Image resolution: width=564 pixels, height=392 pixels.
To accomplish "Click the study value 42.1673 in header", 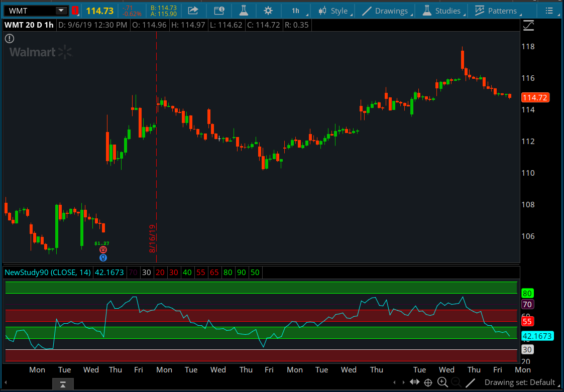I will [109, 273].
